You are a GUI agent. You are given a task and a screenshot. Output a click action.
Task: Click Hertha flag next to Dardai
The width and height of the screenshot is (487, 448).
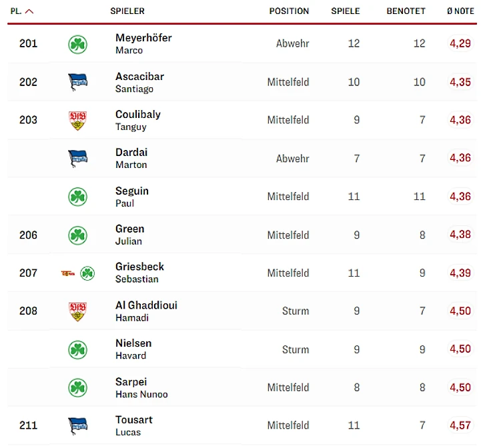[77, 159]
